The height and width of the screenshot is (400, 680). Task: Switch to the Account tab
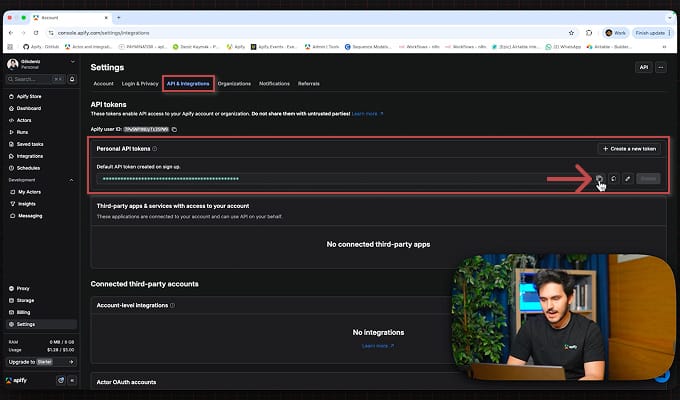[x=103, y=84]
